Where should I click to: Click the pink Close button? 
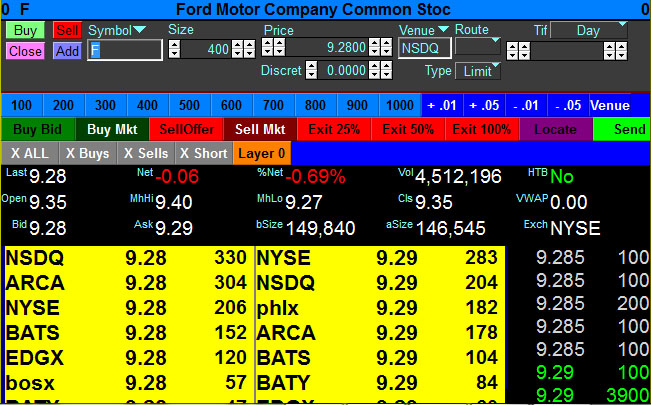tap(25, 51)
